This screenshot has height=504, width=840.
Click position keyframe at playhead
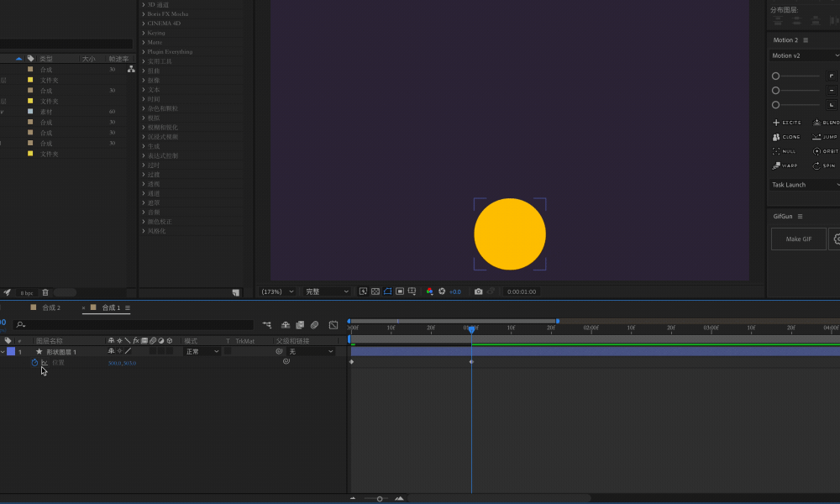click(471, 362)
